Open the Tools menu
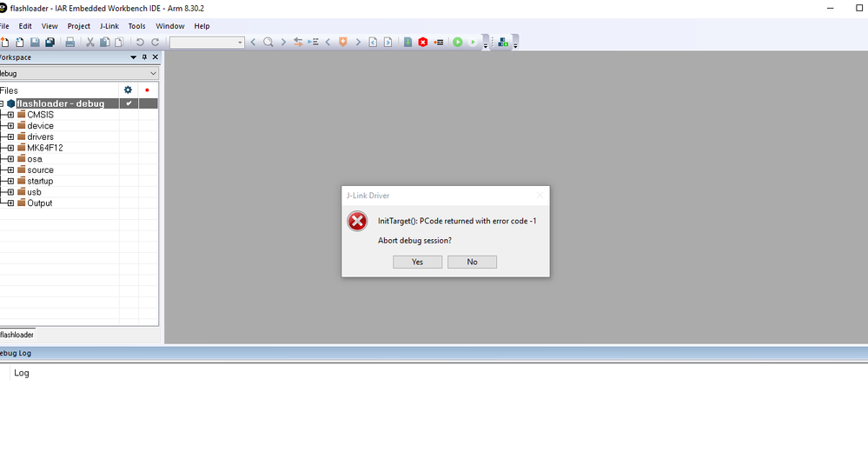The image size is (868, 459). [136, 26]
